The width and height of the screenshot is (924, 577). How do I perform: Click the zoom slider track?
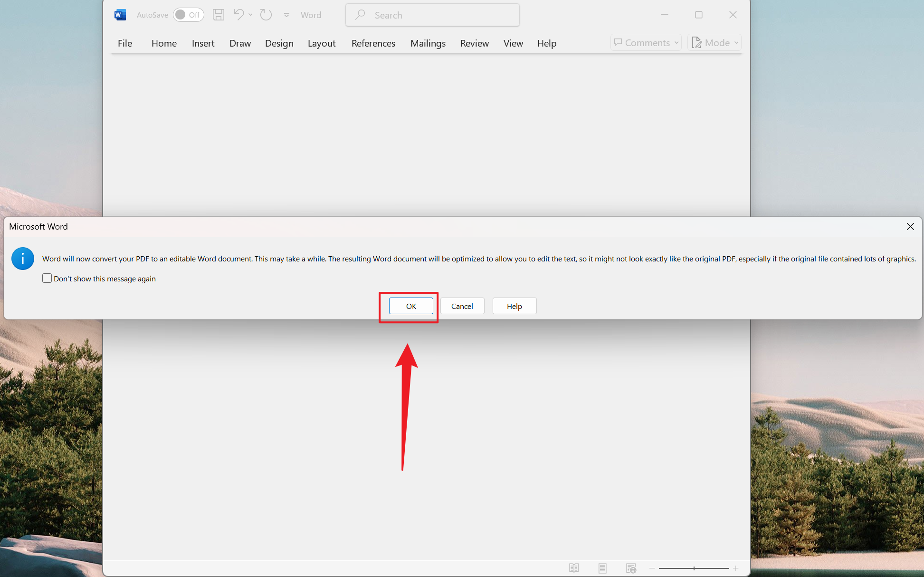click(694, 568)
